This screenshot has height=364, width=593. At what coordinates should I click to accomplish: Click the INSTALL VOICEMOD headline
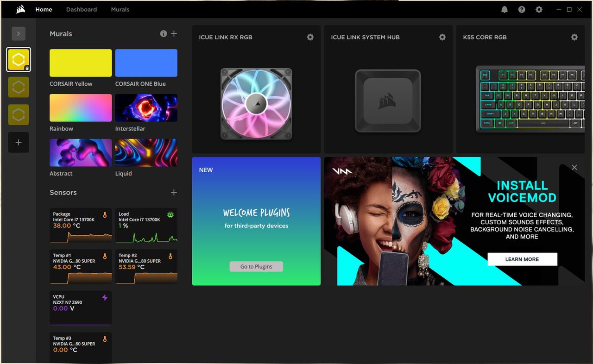pos(522,191)
